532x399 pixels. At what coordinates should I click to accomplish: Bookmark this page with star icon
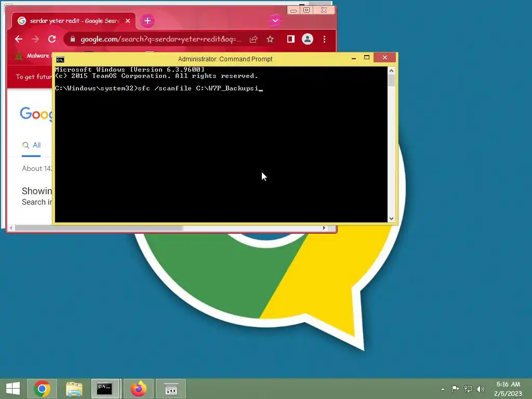coord(270,39)
